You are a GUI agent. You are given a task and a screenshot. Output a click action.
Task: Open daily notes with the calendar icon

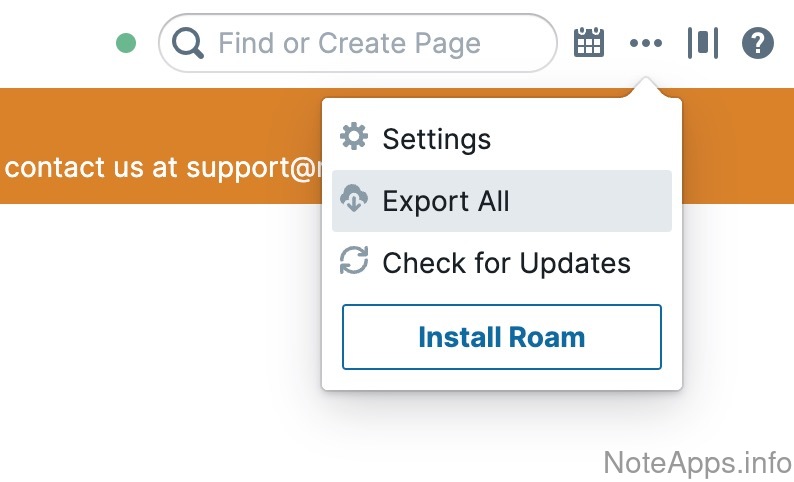589,43
